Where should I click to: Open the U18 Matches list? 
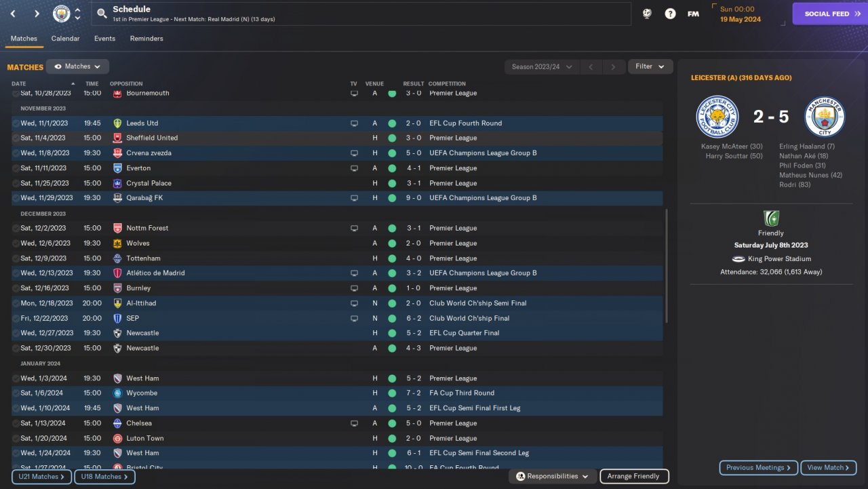click(104, 477)
